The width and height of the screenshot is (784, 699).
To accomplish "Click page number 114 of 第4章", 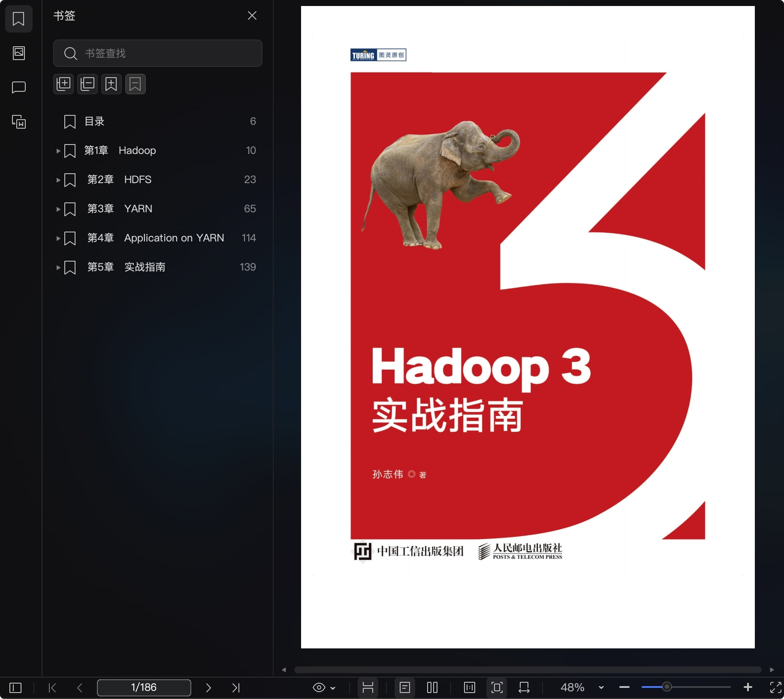I will click(249, 238).
